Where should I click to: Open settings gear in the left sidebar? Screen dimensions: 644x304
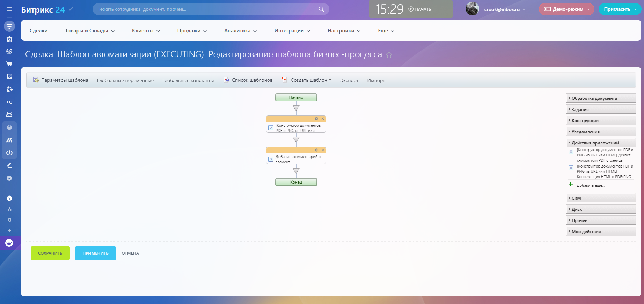[x=9, y=220]
